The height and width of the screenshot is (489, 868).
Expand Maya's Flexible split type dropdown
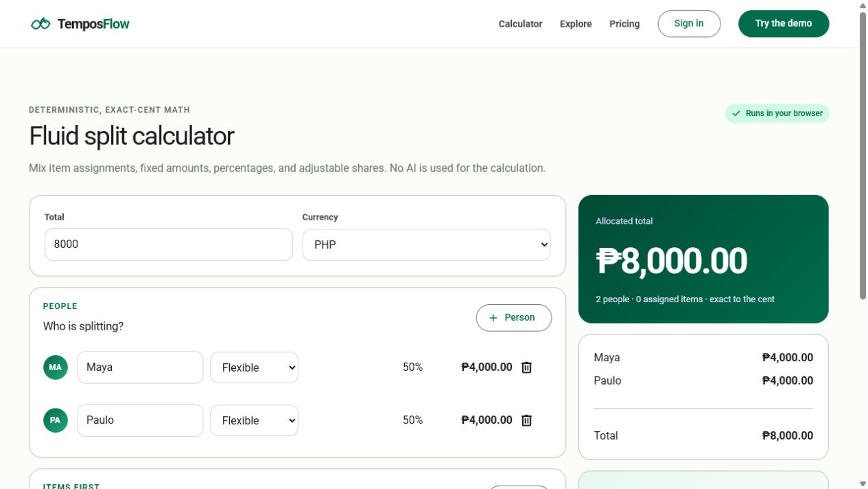(254, 367)
